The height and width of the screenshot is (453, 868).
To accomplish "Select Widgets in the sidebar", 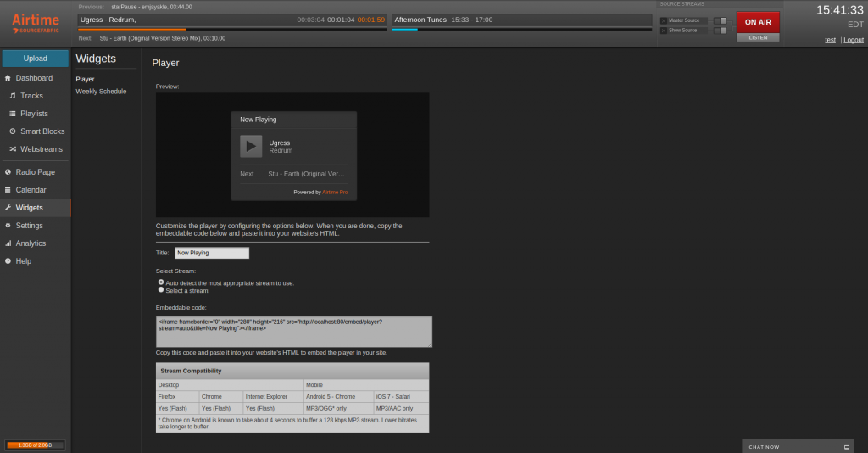I will coord(30,208).
